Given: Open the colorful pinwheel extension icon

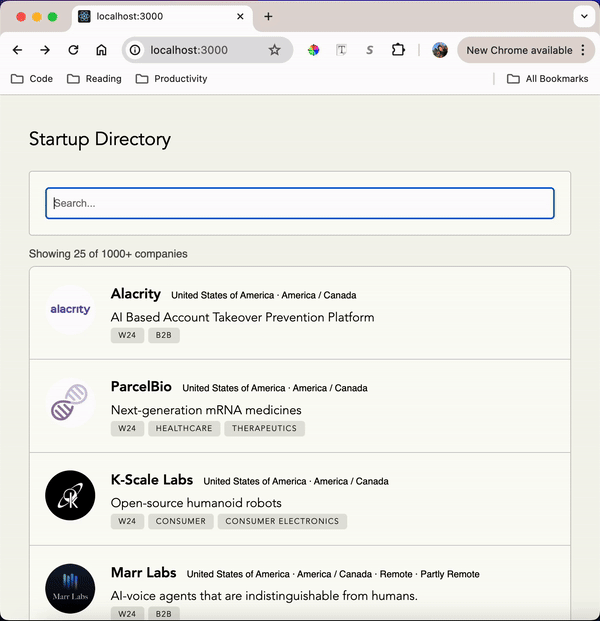Looking at the screenshot, I should [x=313, y=50].
